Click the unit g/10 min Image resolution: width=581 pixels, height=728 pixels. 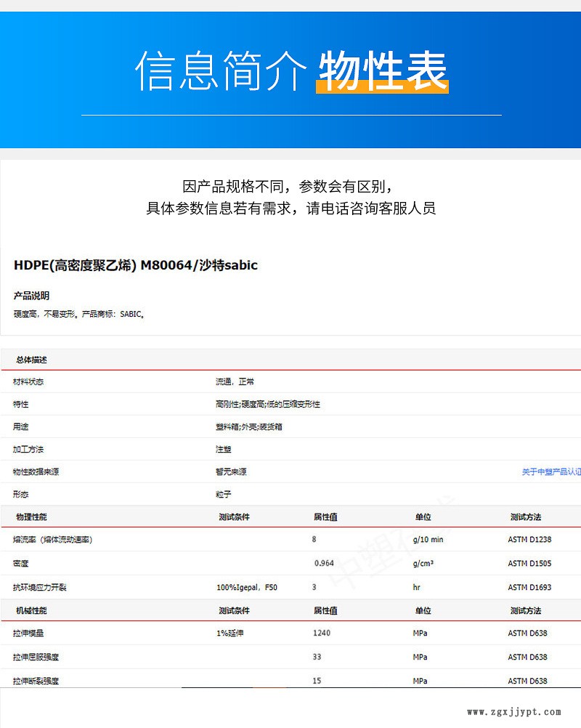[428, 540]
